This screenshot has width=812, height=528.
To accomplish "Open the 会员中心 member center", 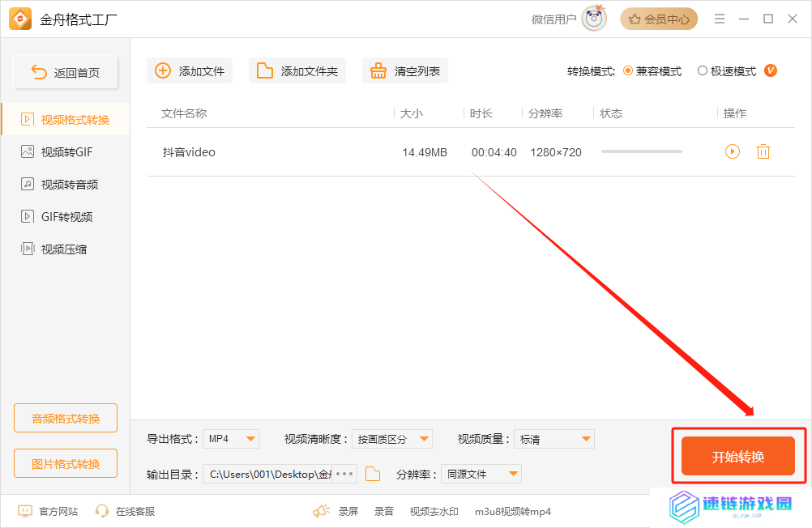I will pos(659,19).
